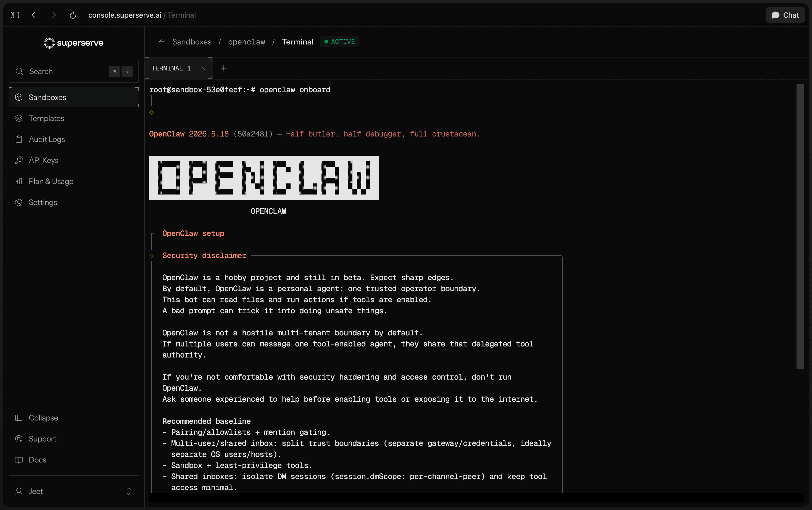Viewport: 812px width, 510px height.
Task: Open API Keys in the sidebar
Action: pyautogui.click(x=73, y=160)
